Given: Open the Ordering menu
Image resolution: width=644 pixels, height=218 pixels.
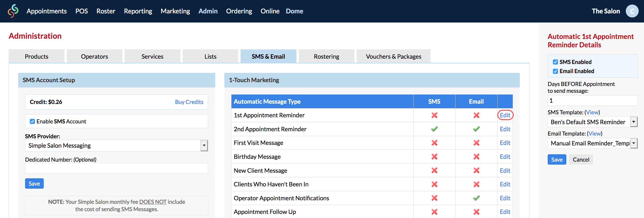Looking at the screenshot, I should (x=239, y=11).
